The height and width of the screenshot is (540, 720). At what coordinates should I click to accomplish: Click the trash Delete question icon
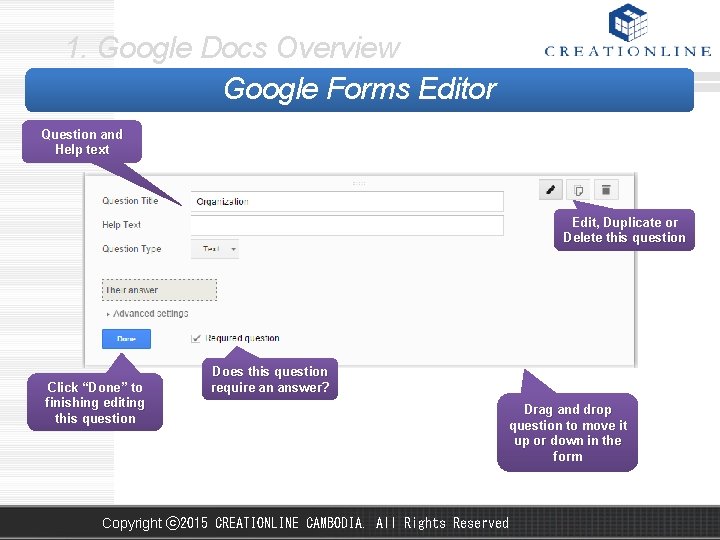click(606, 190)
